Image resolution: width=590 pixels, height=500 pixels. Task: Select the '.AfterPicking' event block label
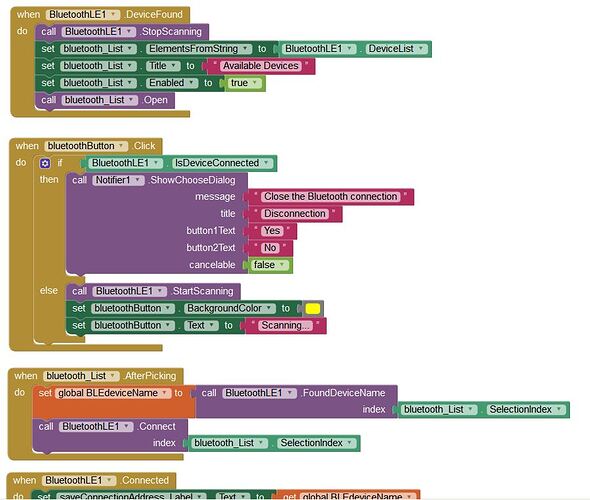[150, 376]
